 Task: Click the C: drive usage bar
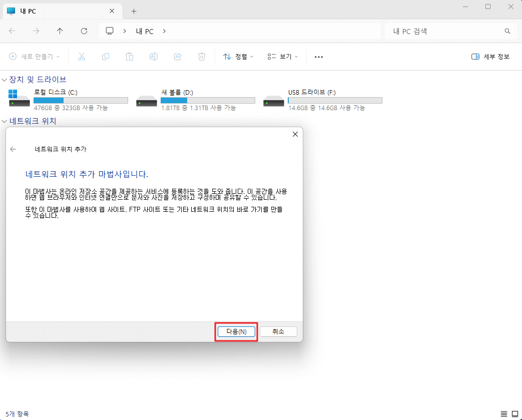[81, 100]
